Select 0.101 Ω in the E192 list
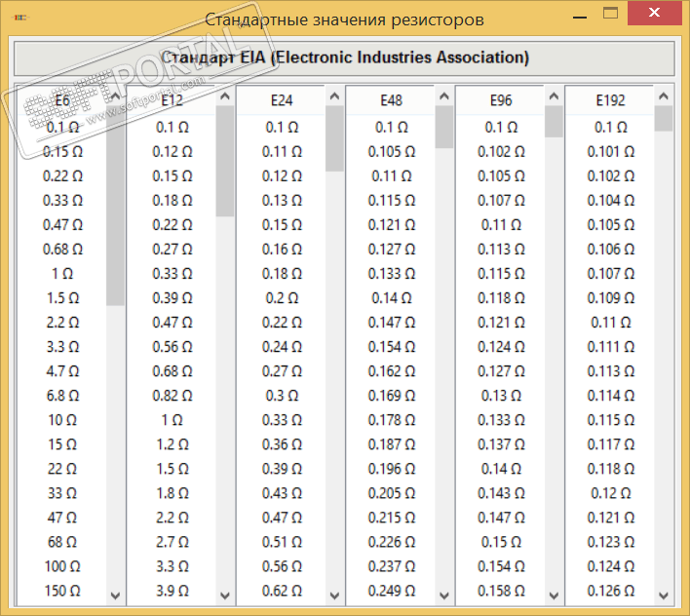The width and height of the screenshot is (690, 616). [x=610, y=152]
